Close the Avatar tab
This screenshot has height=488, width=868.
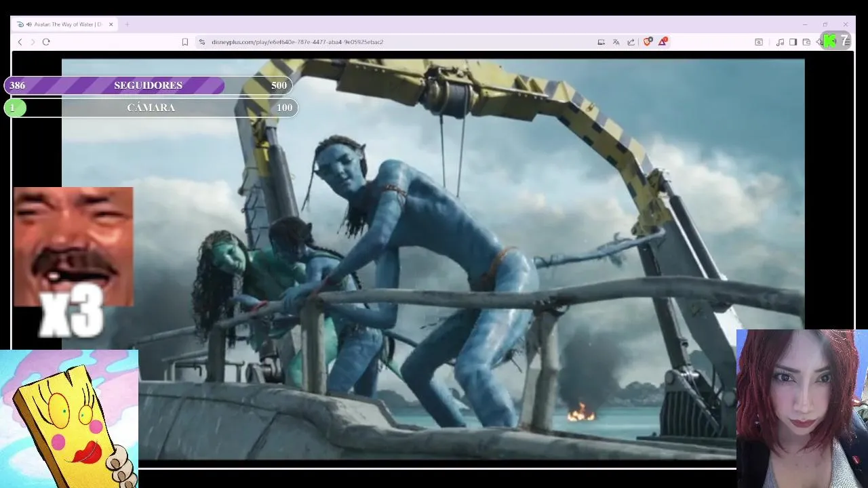coord(111,24)
